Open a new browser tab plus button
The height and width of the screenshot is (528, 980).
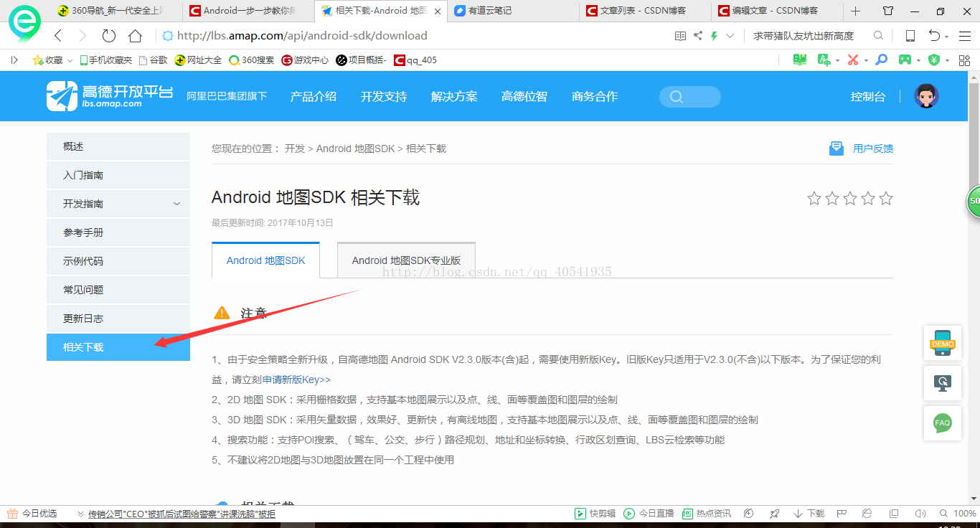(855, 11)
